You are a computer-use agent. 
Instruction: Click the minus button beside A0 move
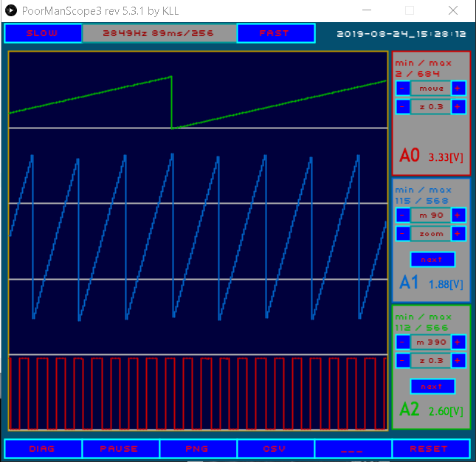[x=403, y=88]
